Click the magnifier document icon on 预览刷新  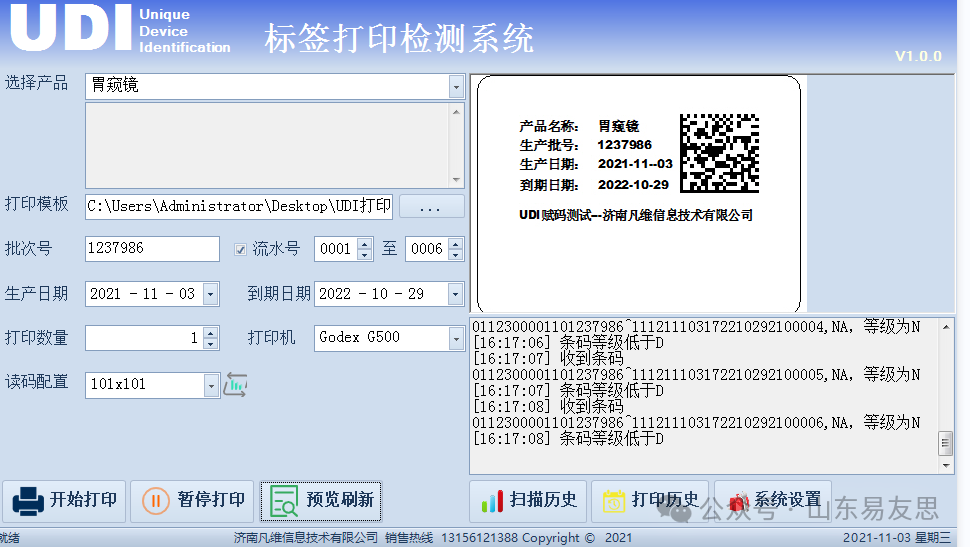pyautogui.click(x=285, y=501)
